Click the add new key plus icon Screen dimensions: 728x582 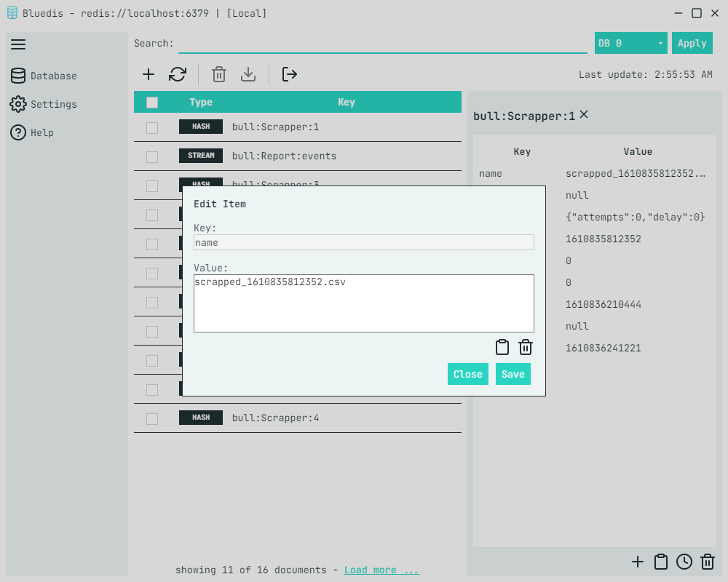(149, 74)
